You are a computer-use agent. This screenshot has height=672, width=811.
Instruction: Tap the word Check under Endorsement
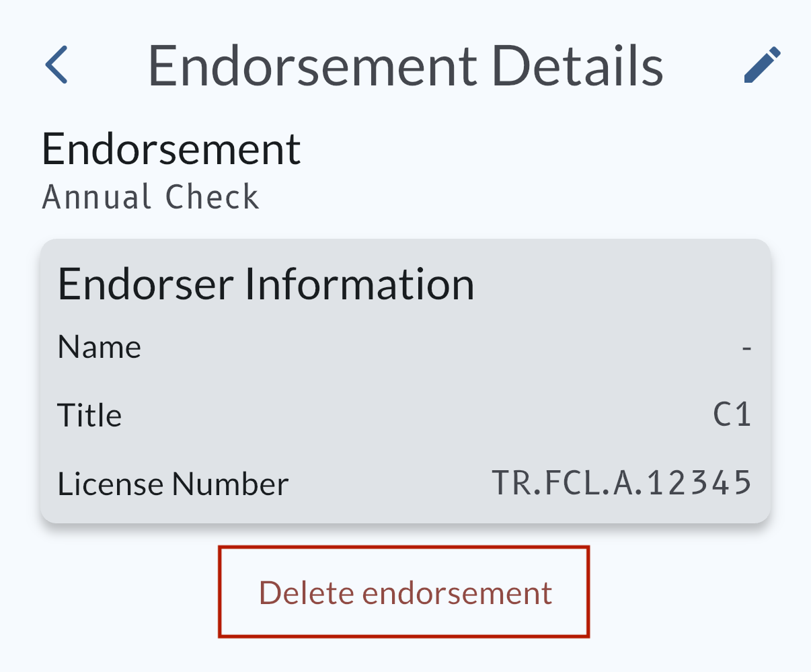click(x=212, y=198)
